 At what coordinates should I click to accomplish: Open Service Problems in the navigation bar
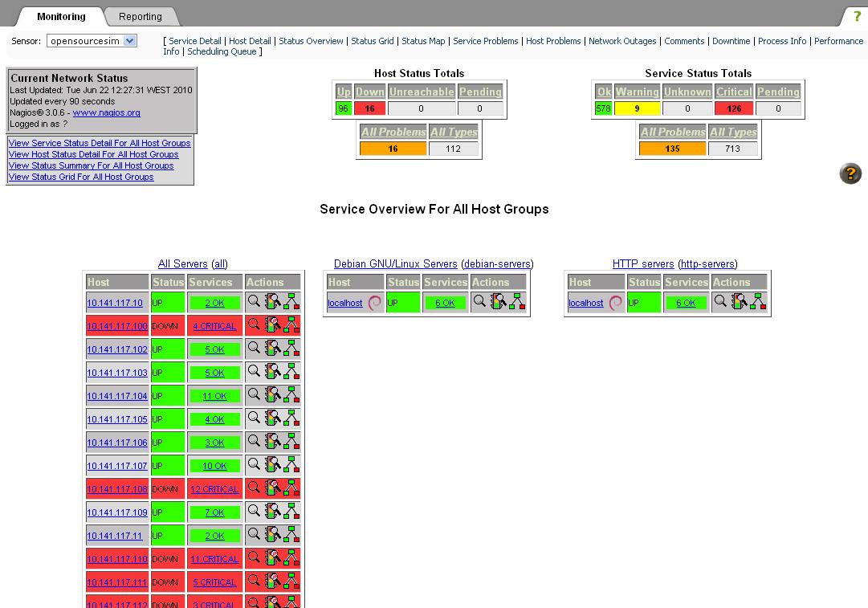pos(485,41)
